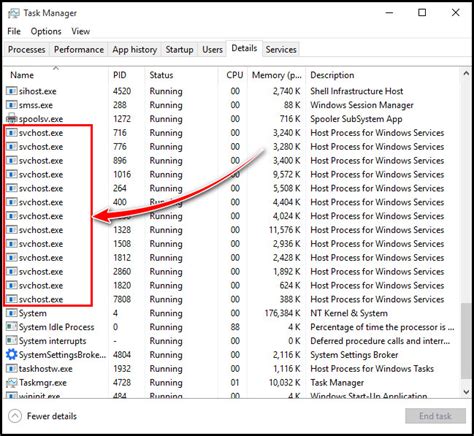Image resolution: width=474 pixels, height=436 pixels.
Task: Click icon of svchost.exe with PID 1812
Action: click(x=12, y=258)
